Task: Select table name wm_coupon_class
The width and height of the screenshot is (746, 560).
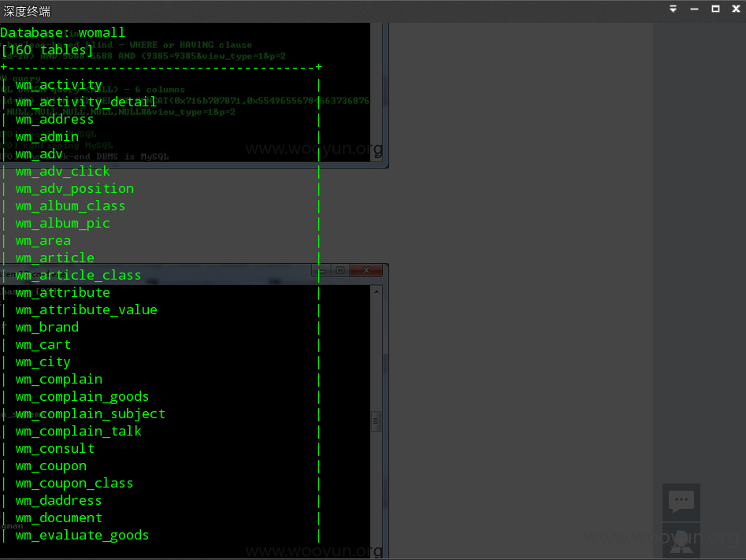Action: point(74,484)
